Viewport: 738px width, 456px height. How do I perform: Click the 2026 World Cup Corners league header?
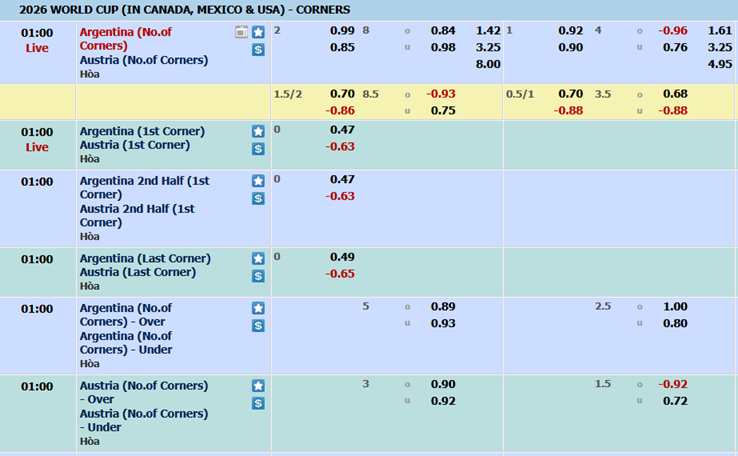184,10
